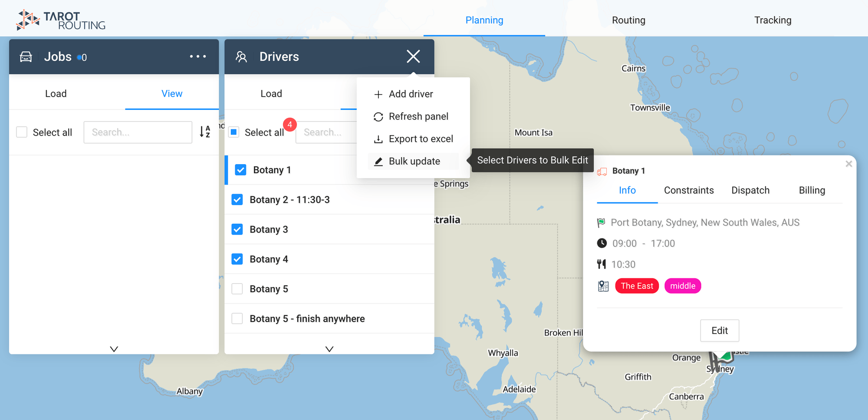Choose Export to excel menu item

click(x=413, y=139)
